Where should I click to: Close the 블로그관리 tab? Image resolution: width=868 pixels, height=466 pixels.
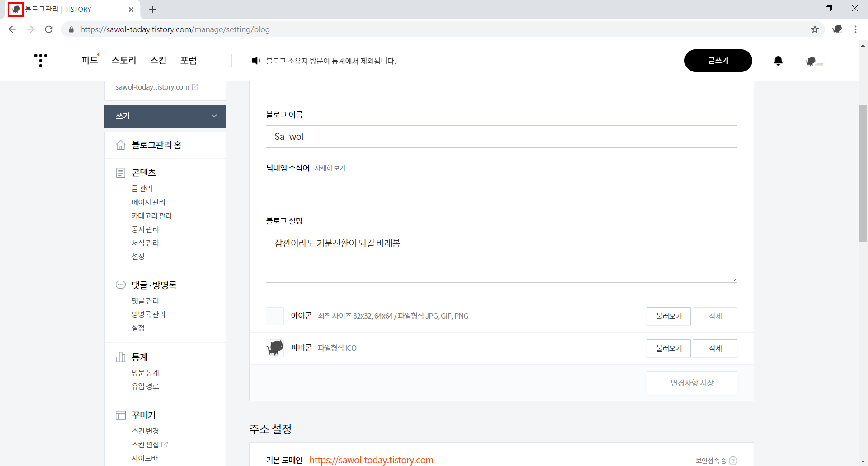pyautogui.click(x=131, y=10)
